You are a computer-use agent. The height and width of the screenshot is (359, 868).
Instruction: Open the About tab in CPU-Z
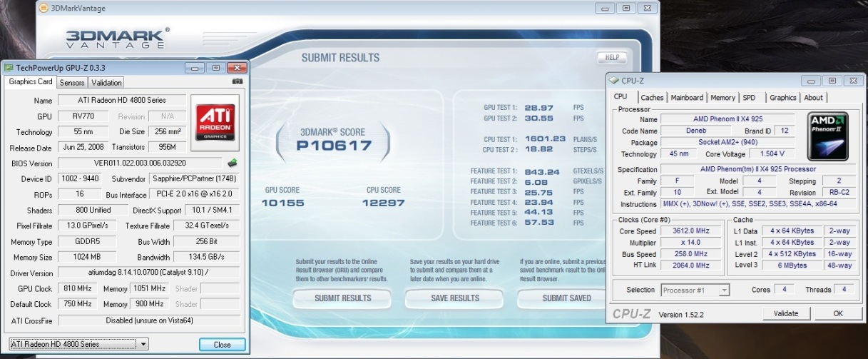pyautogui.click(x=813, y=98)
